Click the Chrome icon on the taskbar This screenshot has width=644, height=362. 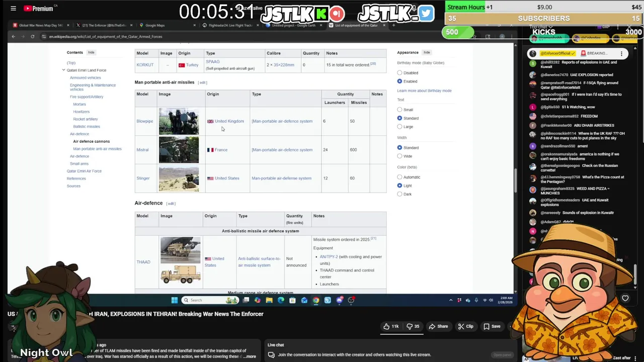pos(315,300)
